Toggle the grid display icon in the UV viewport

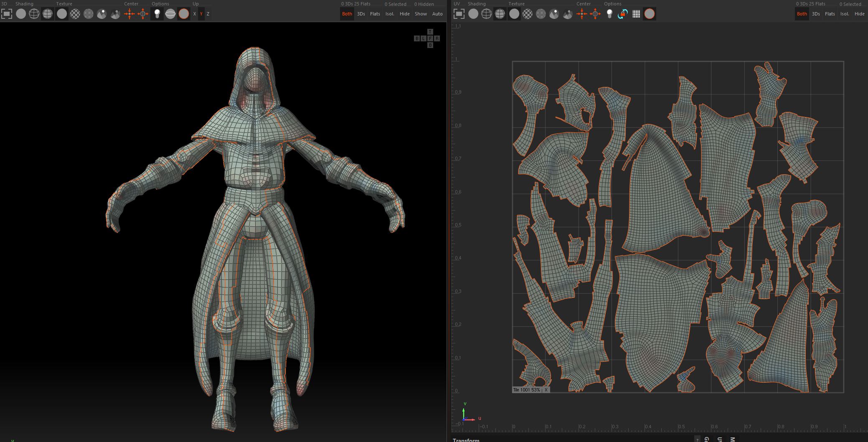(636, 14)
